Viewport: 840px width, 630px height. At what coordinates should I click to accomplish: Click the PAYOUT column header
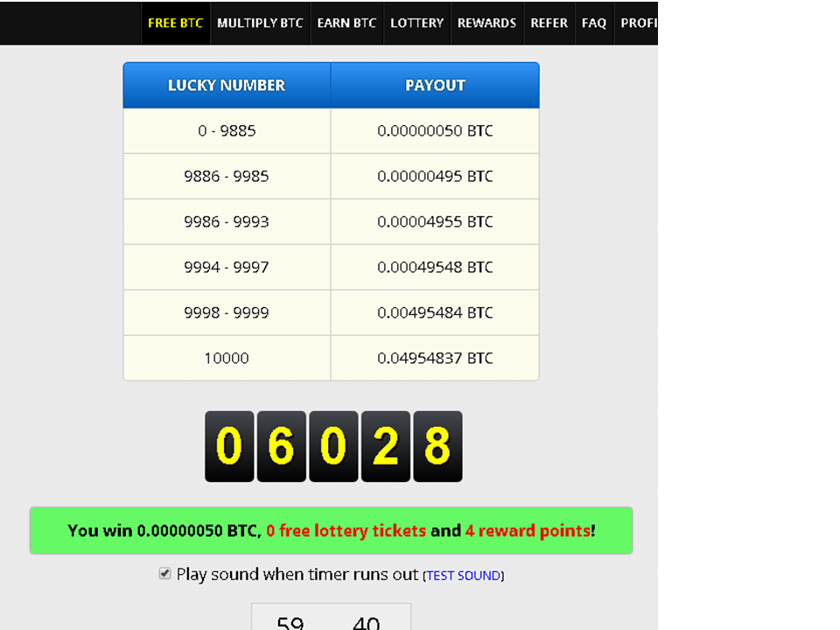[x=435, y=85]
